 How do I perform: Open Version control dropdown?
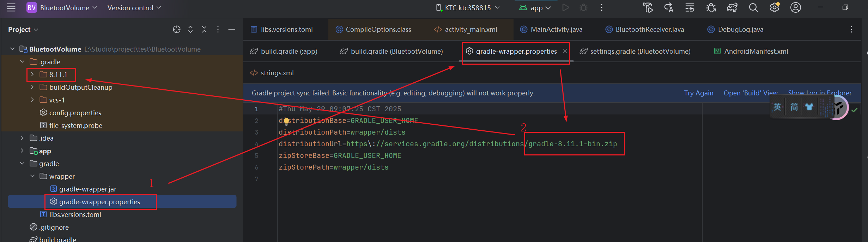pos(134,8)
